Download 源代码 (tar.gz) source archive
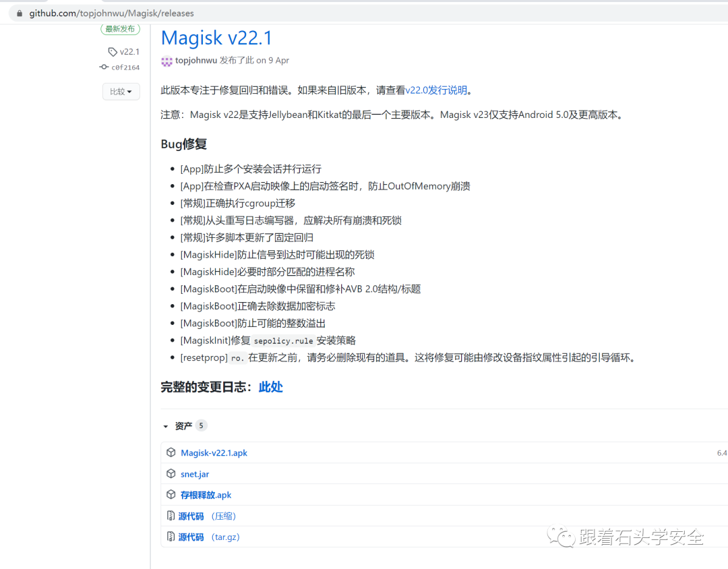The height and width of the screenshot is (569, 728). [x=209, y=537]
